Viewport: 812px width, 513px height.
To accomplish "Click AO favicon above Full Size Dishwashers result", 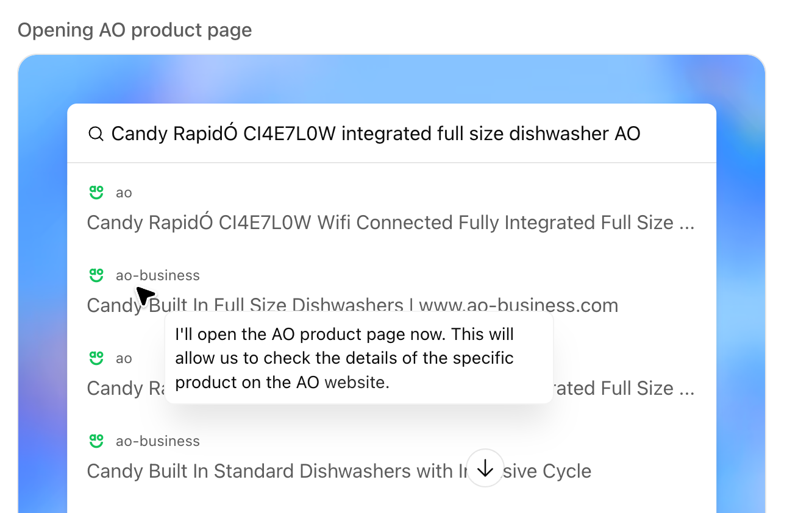I will [96, 275].
